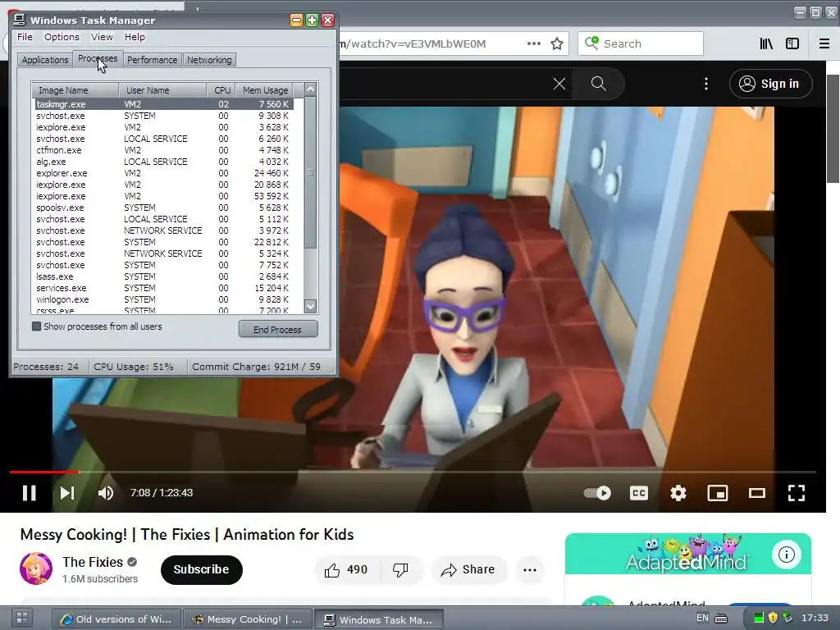Sort by Image Name column
The height and width of the screenshot is (630, 840).
(75, 90)
